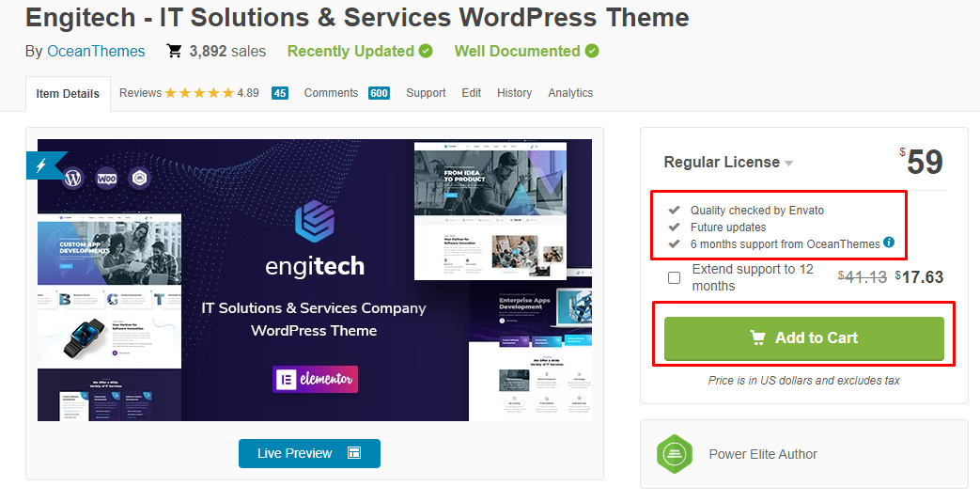Click the $59 price

pos(921,162)
